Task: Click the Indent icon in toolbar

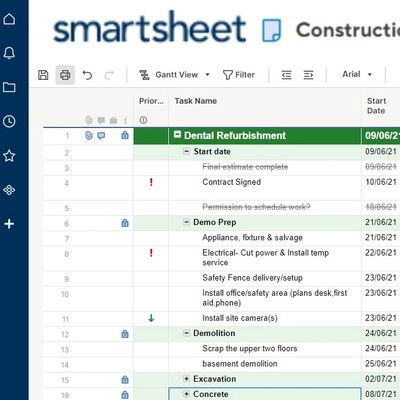Action: tap(308, 75)
